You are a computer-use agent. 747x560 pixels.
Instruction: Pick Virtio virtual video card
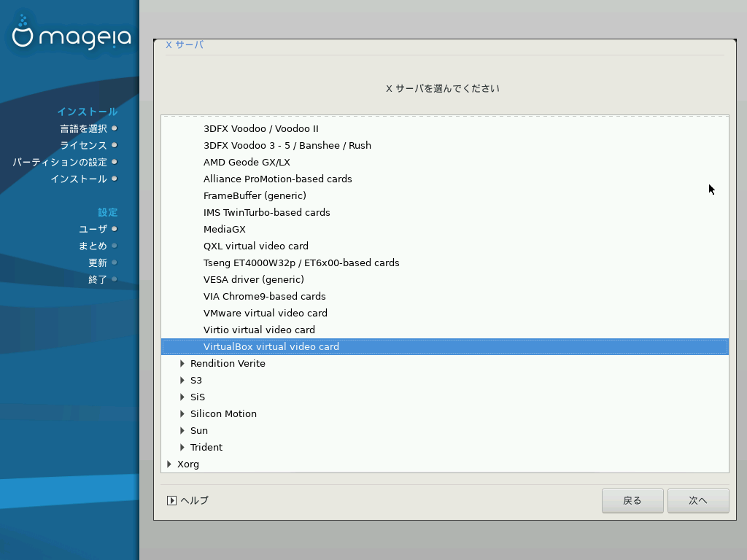(x=445, y=330)
